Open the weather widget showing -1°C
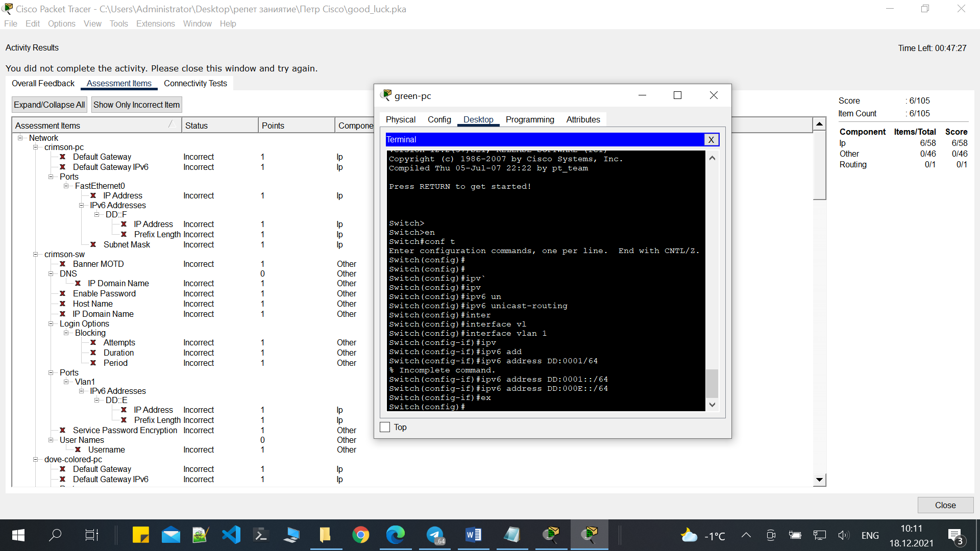This screenshot has height=551, width=980. [x=703, y=535]
